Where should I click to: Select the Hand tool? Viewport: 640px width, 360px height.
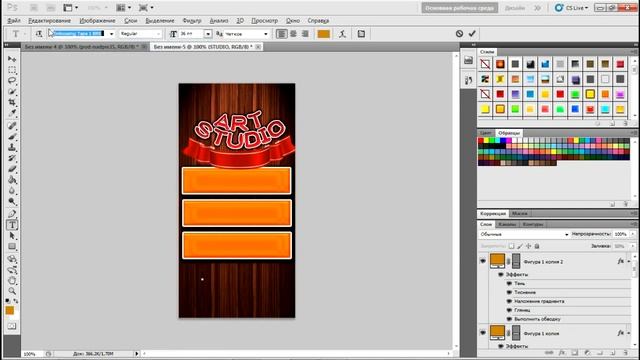(x=12, y=280)
